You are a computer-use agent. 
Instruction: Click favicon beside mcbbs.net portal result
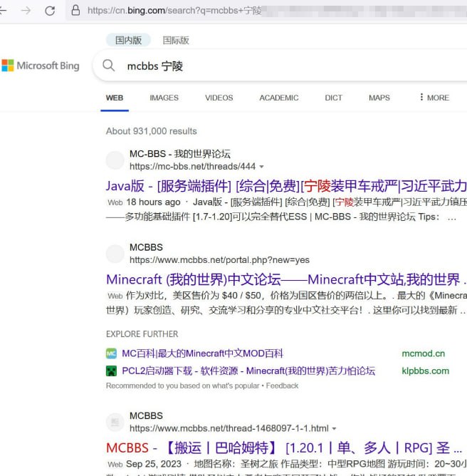click(x=115, y=254)
